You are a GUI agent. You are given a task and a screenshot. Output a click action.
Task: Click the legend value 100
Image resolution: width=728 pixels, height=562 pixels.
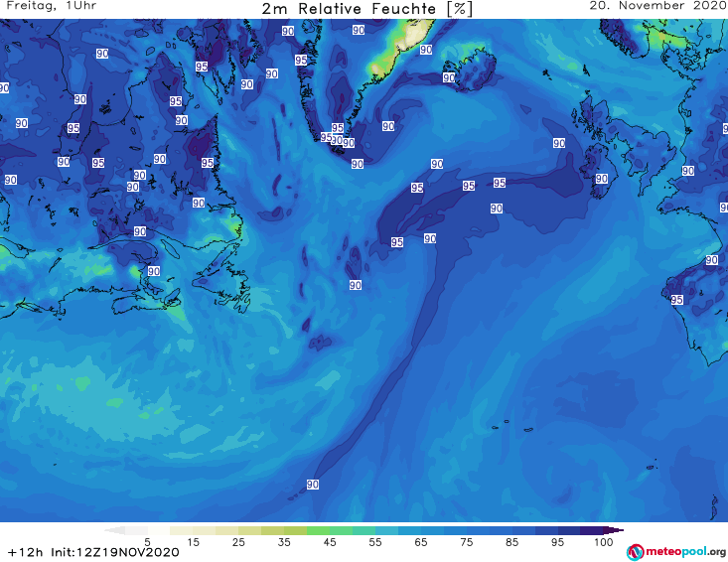(x=604, y=542)
